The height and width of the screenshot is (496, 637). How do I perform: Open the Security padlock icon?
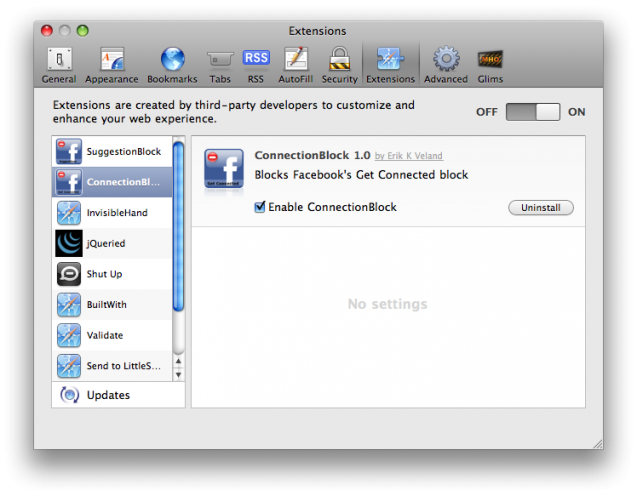point(340,59)
